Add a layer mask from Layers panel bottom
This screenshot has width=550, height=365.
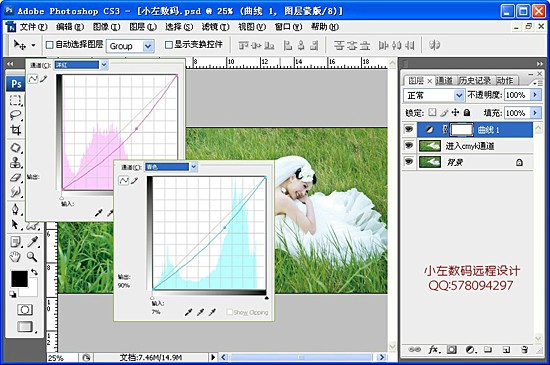tap(452, 350)
